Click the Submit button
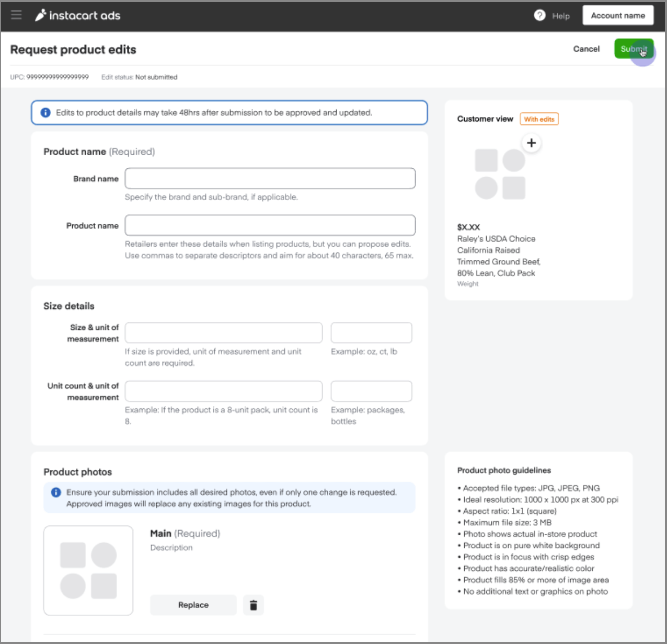The width and height of the screenshot is (667, 644). click(634, 49)
